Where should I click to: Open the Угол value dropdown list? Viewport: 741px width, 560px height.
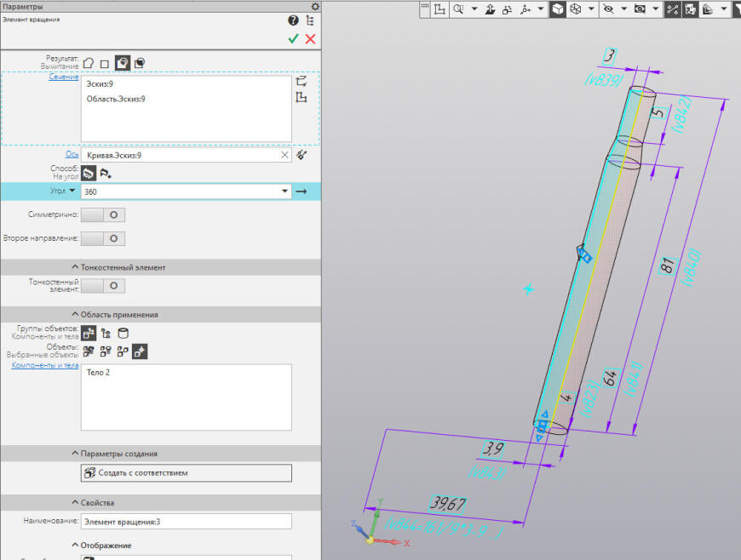(x=284, y=192)
